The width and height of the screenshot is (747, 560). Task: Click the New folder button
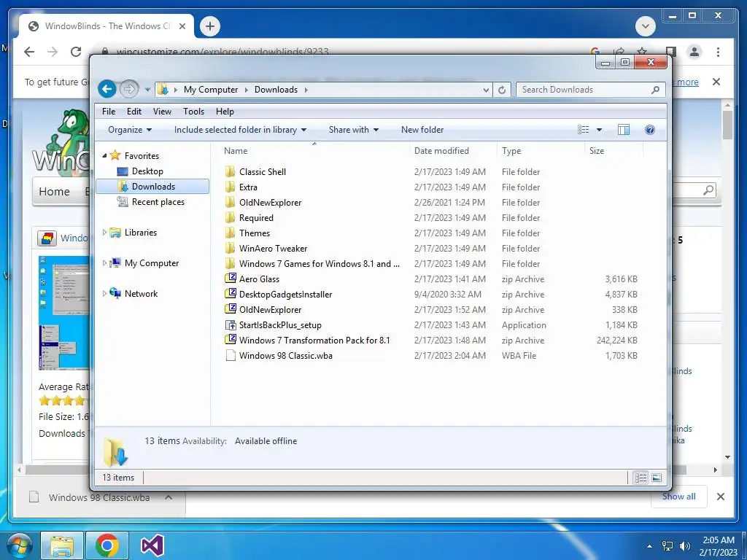click(422, 130)
